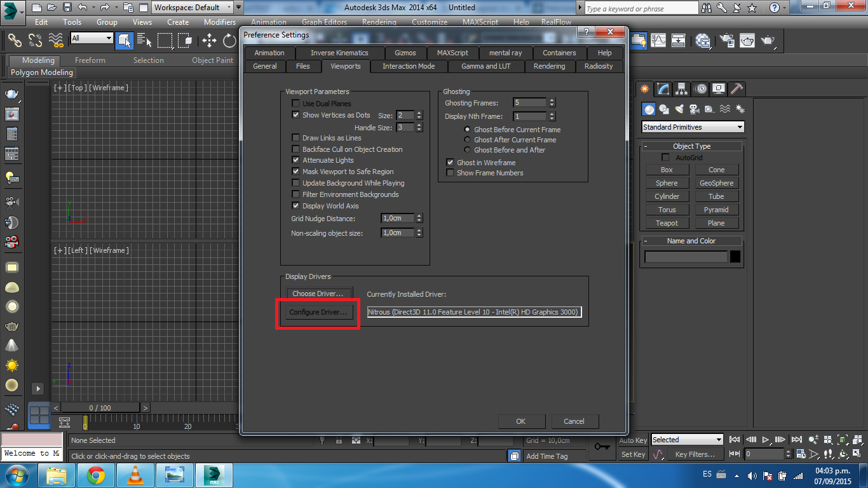Open the Modifiers menu

pos(220,22)
